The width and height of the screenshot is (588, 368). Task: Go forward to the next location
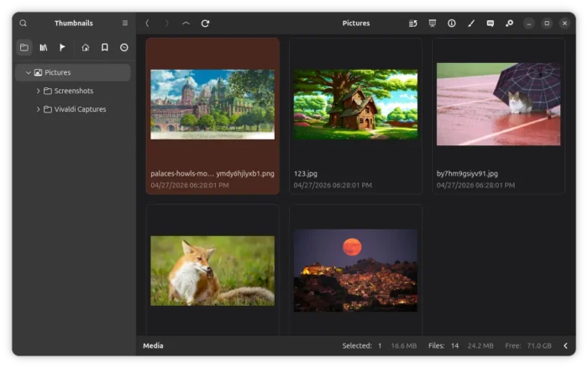166,24
